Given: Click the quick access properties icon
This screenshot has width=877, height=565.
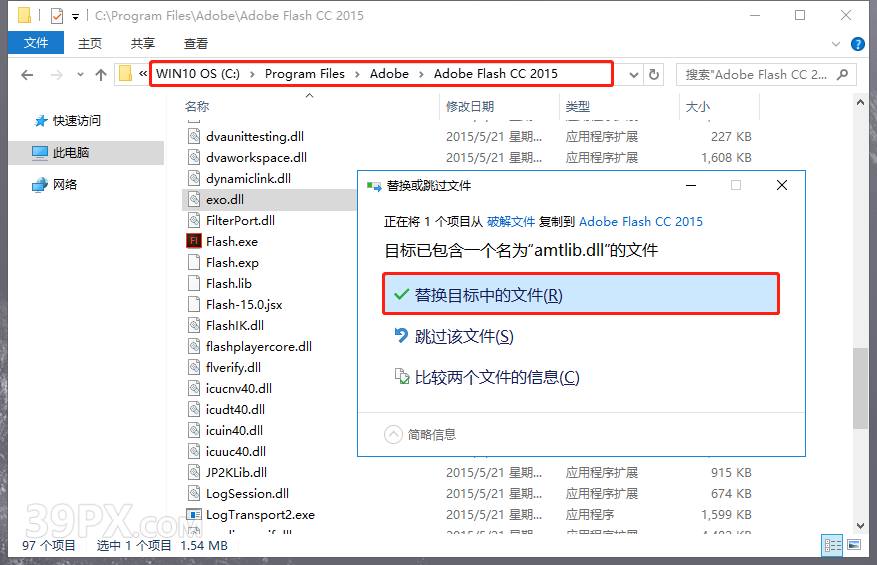Looking at the screenshot, I should [56, 16].
